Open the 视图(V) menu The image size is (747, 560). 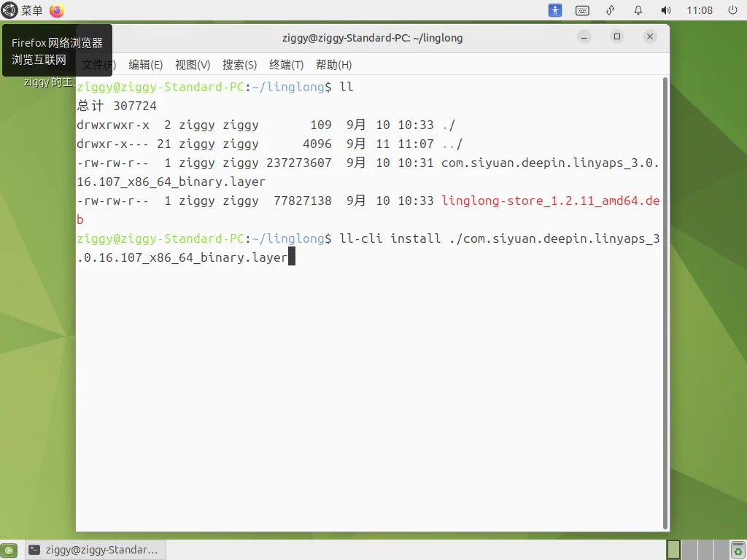click(193, 65)
